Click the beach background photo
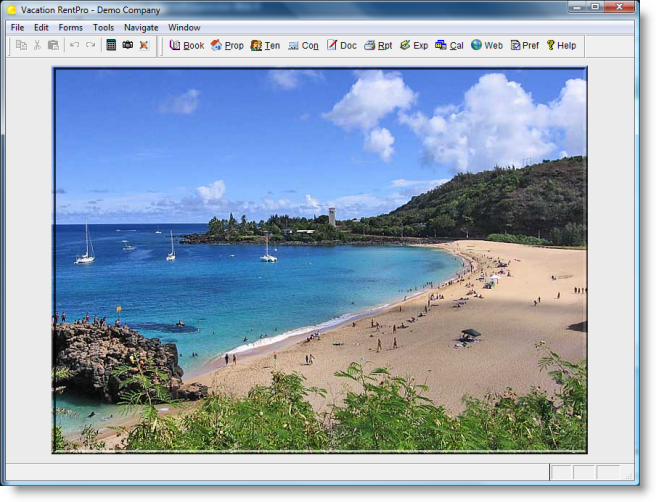 320,260
